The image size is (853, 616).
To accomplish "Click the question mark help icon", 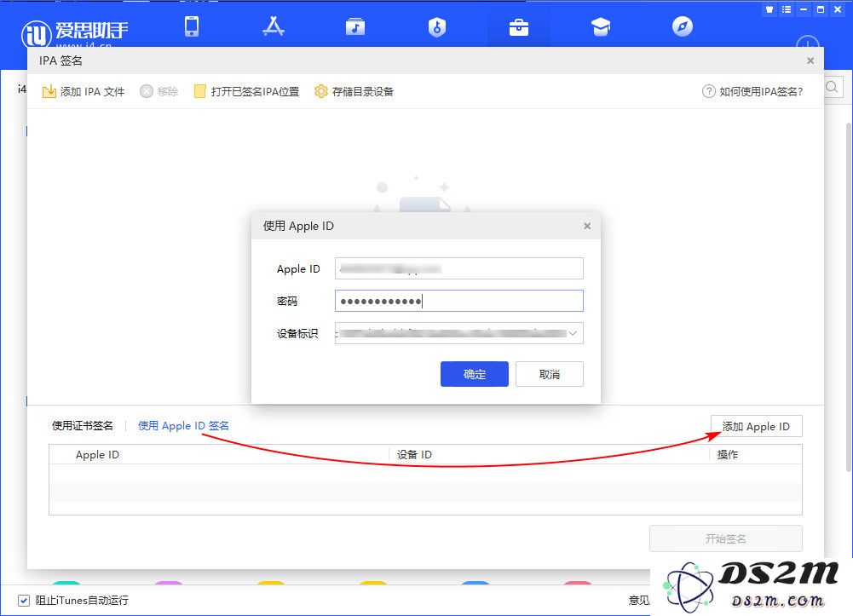I will tap(708, 91).
